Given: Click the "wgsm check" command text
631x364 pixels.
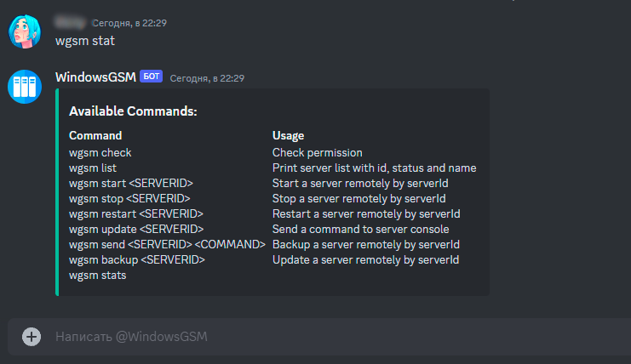Looking at the screenshot, I should click(100, 153).
